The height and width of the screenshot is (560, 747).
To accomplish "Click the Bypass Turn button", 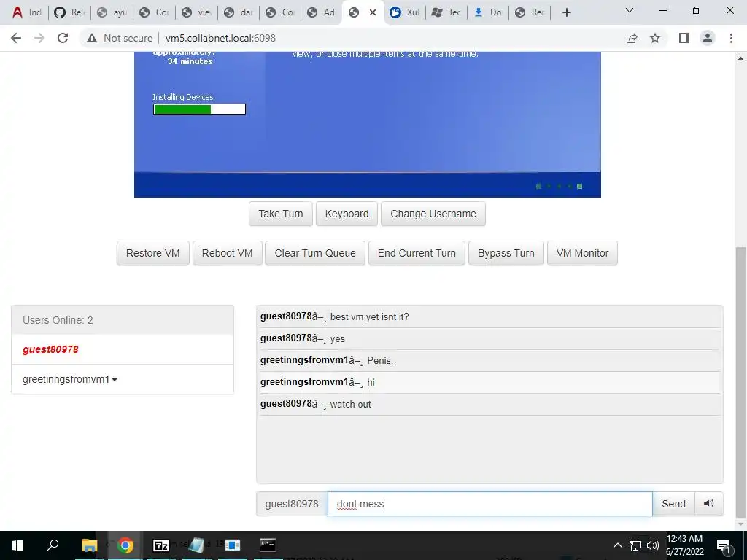I will [506, 253].
